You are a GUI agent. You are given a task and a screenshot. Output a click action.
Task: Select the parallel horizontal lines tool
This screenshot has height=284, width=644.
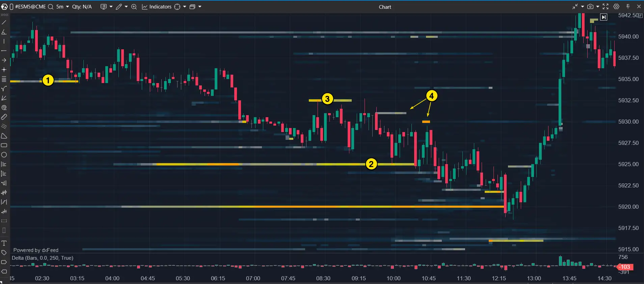4,79
